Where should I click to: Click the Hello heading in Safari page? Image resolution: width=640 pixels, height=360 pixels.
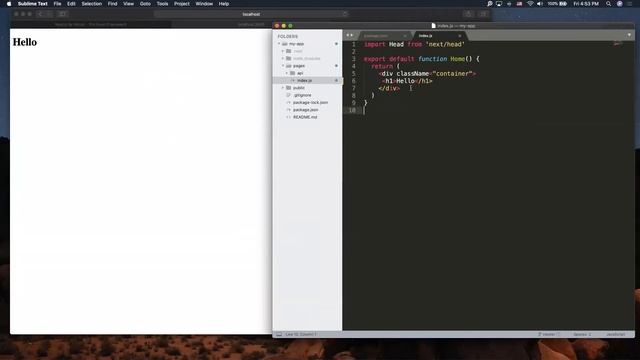(24, 42)
